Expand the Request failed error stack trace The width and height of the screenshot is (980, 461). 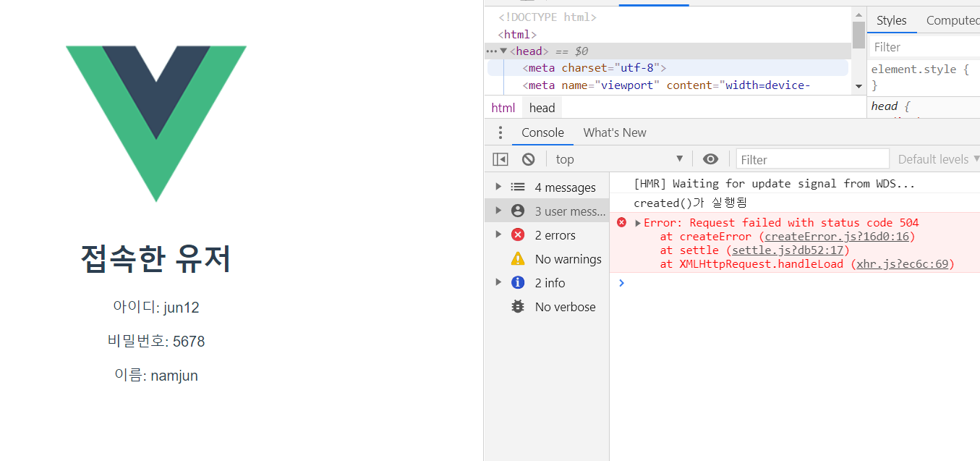[638, 223]
